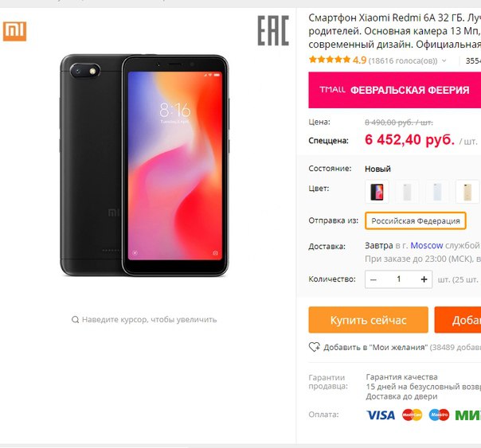Click the magnifier icon under product photo
Screen dimensions: 481x448
[75, 320]
